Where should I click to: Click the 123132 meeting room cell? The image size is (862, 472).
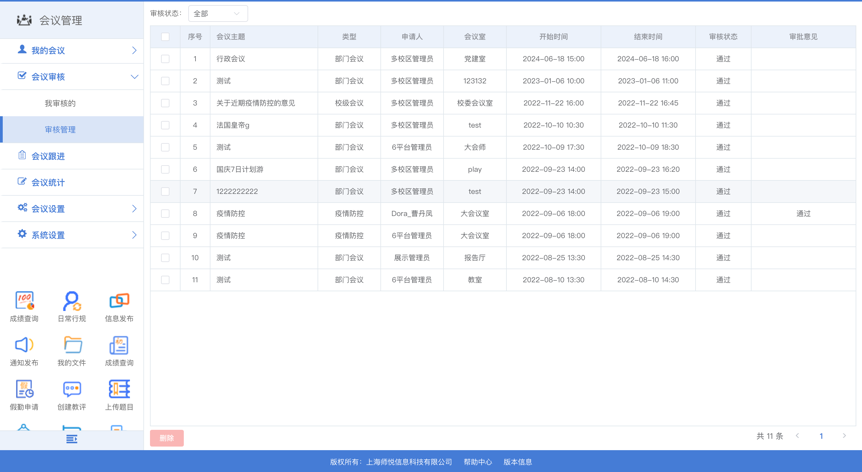pyautogui.click(x=475, y=81)
